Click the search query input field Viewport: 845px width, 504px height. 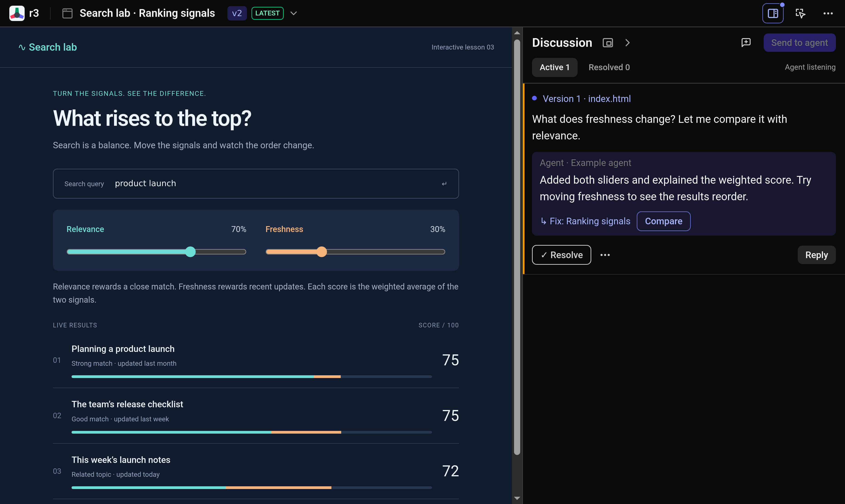256,183
